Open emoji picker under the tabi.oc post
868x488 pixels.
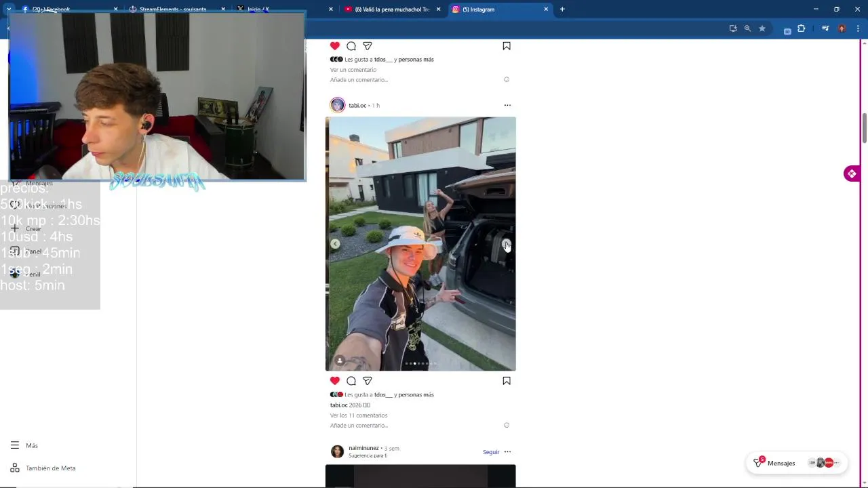point(507,426)
